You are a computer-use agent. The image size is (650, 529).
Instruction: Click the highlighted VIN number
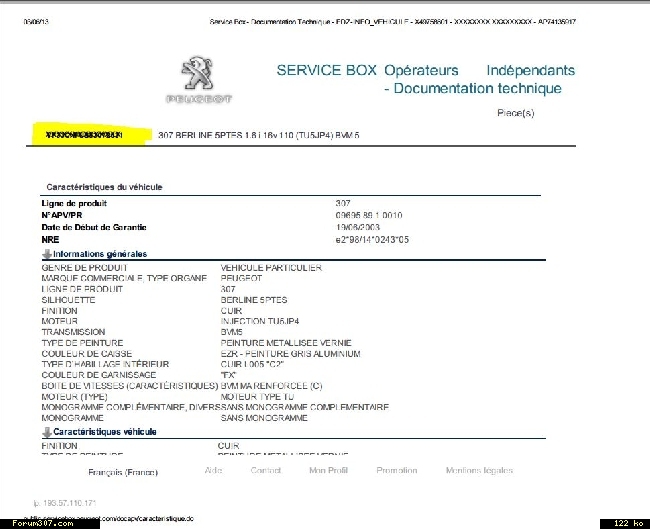[x=84, y=135]
